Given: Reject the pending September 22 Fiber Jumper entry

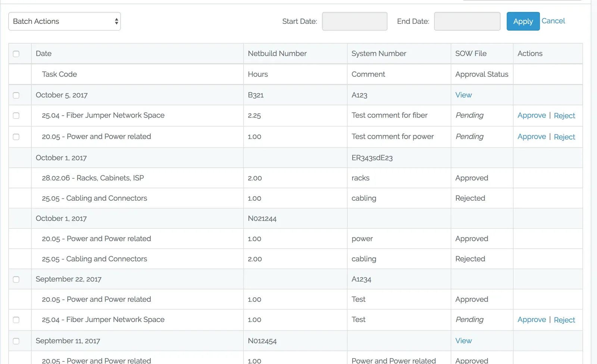Looking at the screenshot, I should pos(564,320).
